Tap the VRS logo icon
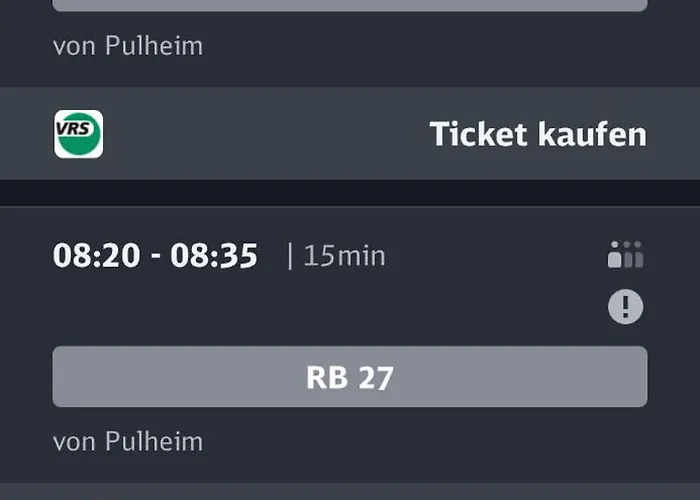 [x=78, y=134]
